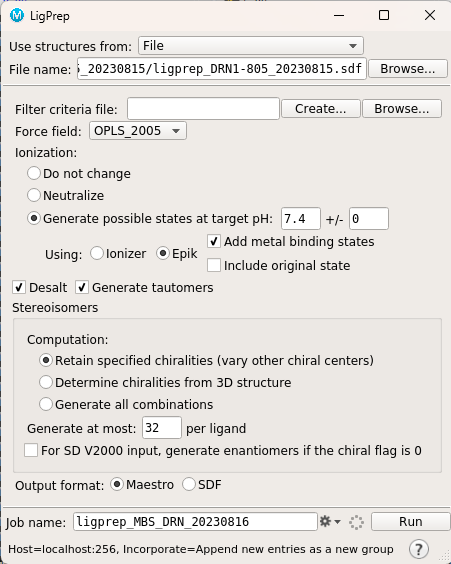Image resolution: width=451 pixels, height=564 pixels.
Task: Toggle the Desalt checkbox
Action: (19, 287)
